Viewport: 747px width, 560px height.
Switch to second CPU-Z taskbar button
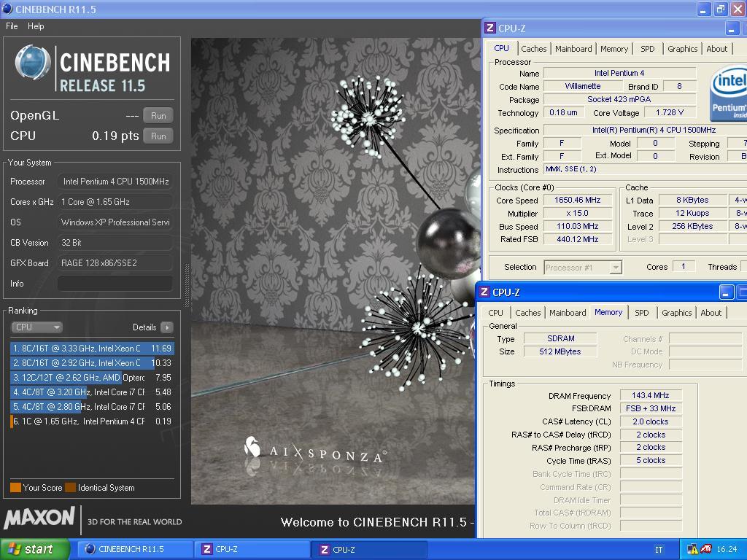coord(370,549)
